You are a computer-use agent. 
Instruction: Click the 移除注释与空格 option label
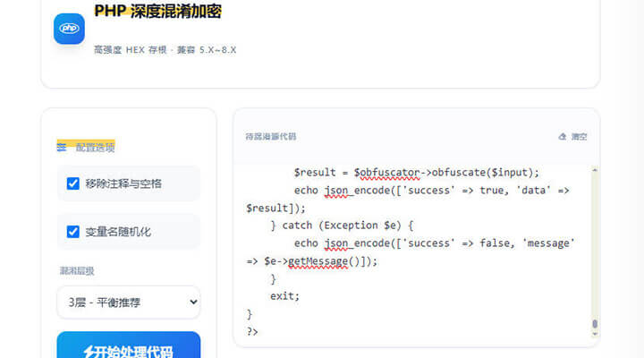(x=123, y=183)
